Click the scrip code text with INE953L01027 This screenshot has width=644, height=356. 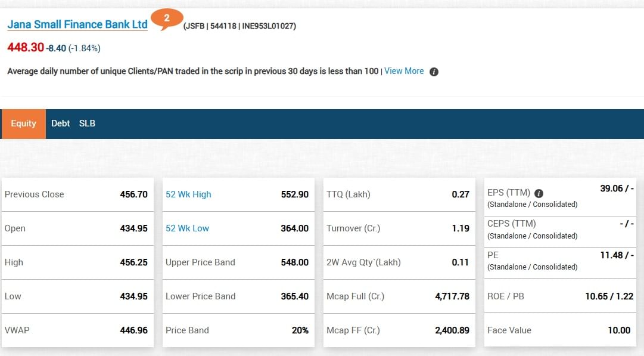239,26
